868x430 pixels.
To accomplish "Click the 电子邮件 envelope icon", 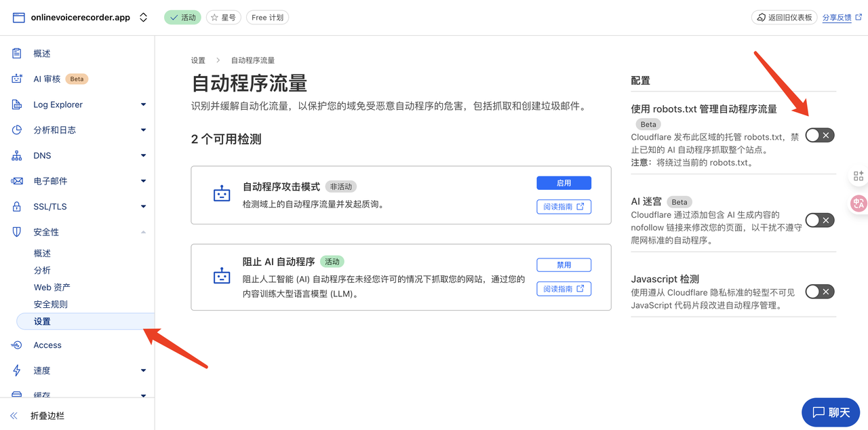I will (x=17, y=181).
